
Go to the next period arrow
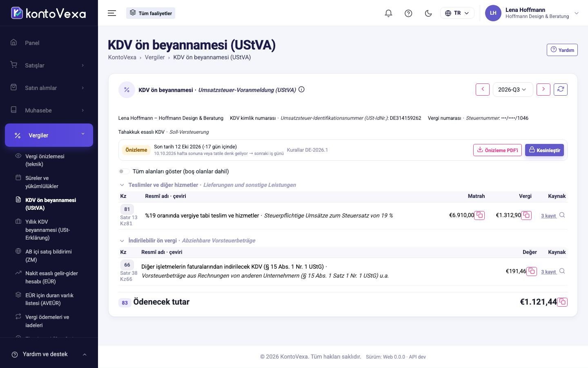(543, 90)
